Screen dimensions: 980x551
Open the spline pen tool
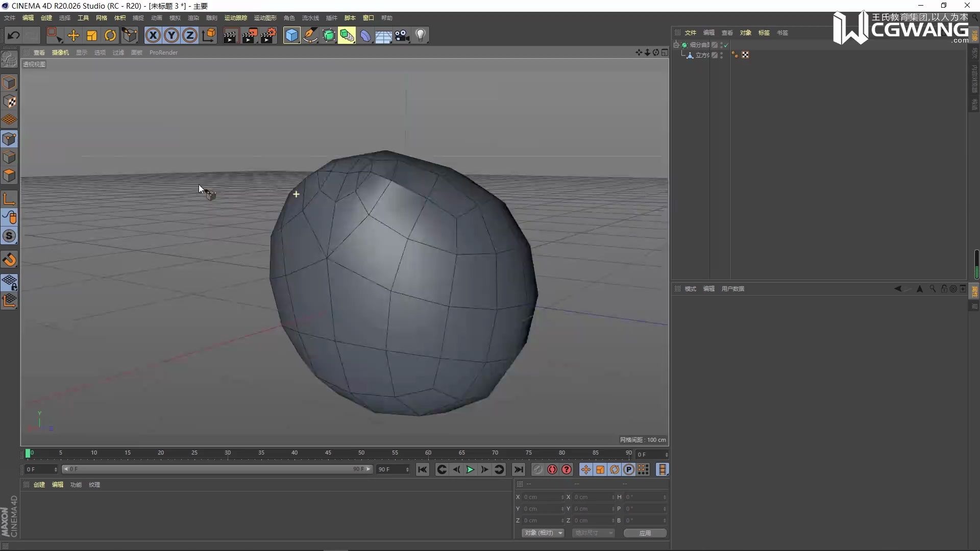pos(310,35)
